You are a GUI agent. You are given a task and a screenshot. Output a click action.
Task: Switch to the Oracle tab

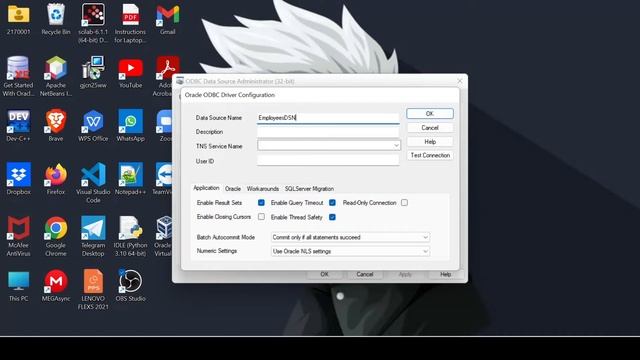pyautogui.click(x=233, y=189)
